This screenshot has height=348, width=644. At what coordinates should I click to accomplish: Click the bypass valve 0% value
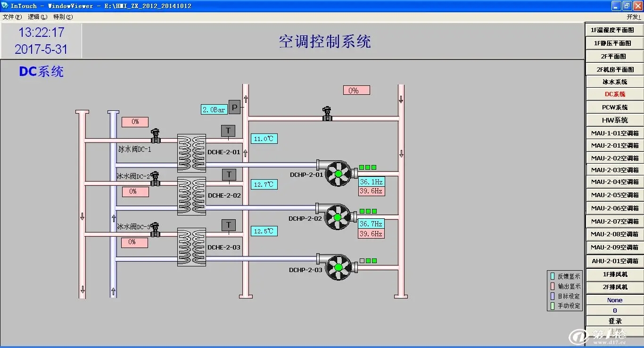click(356, 90)
